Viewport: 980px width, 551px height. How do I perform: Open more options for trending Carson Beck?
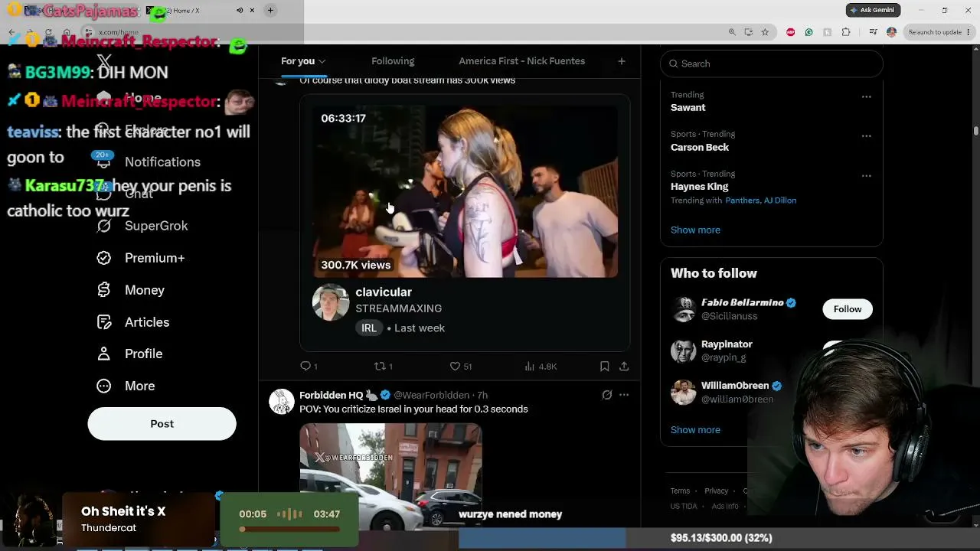pos(866,135)
